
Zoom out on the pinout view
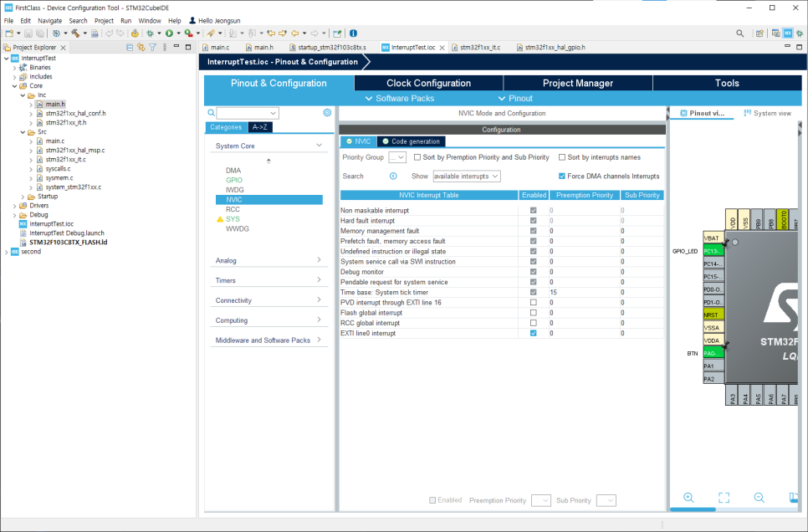(x=759, y=498)
